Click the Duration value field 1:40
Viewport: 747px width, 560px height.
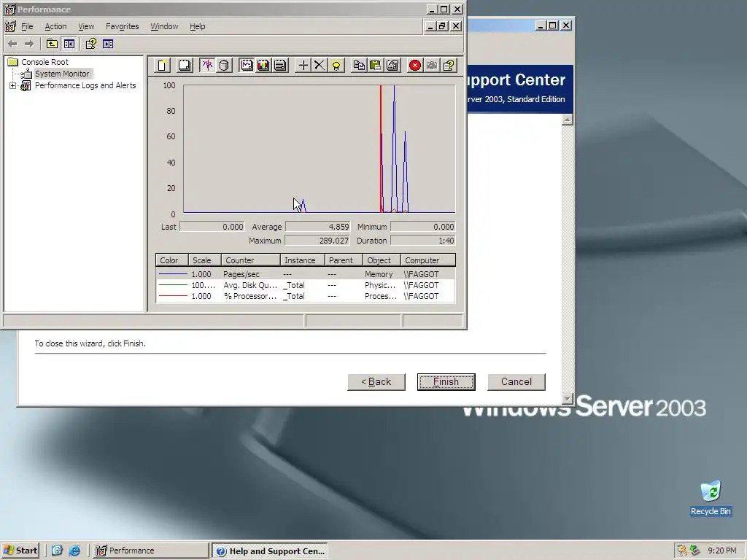point(423,241)
